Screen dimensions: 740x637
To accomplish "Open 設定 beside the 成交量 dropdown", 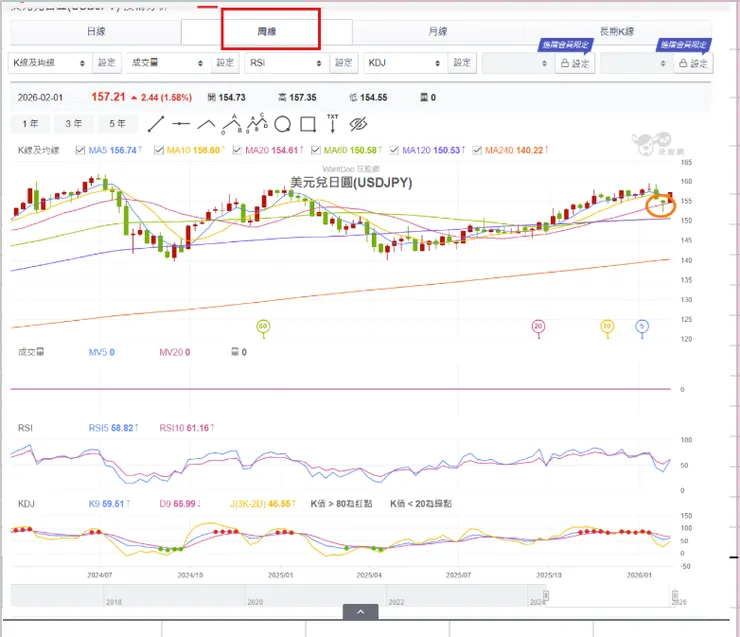I will click(225, 63).
